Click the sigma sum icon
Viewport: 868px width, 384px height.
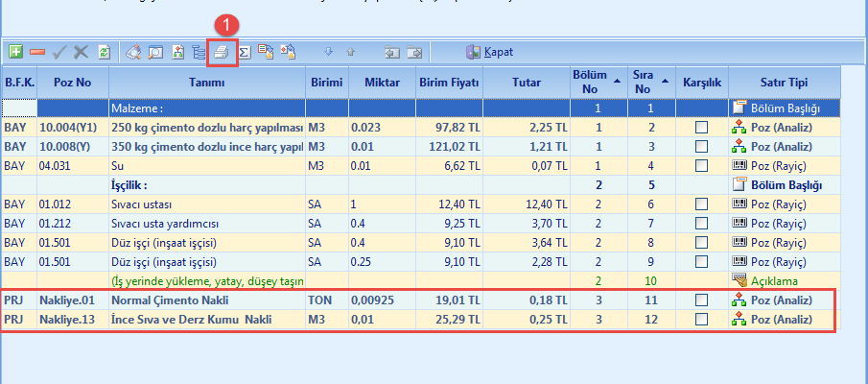pyautogui.click(x=245, y=52)
